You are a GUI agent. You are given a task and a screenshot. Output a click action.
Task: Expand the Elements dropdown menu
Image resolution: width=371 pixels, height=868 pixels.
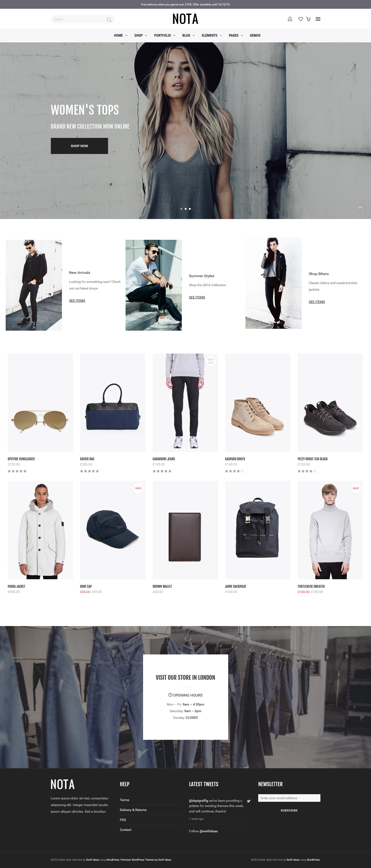pyautogui.click(x=212, y=35)
